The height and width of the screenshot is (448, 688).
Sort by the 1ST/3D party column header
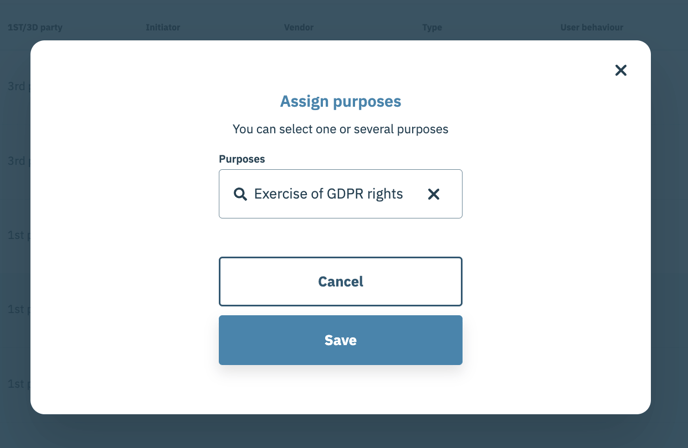tap(35, 27)
